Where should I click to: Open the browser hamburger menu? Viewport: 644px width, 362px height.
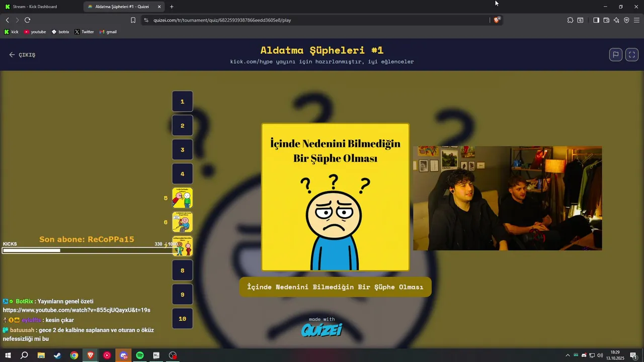(x=636, y=20)
